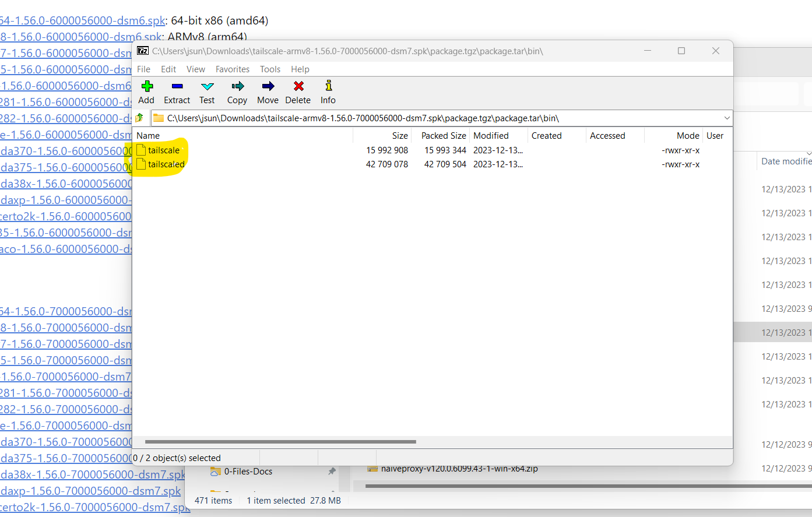Click size value 42 709 078
This screenshot has height=517, width=812.
(x=387, y=164)
